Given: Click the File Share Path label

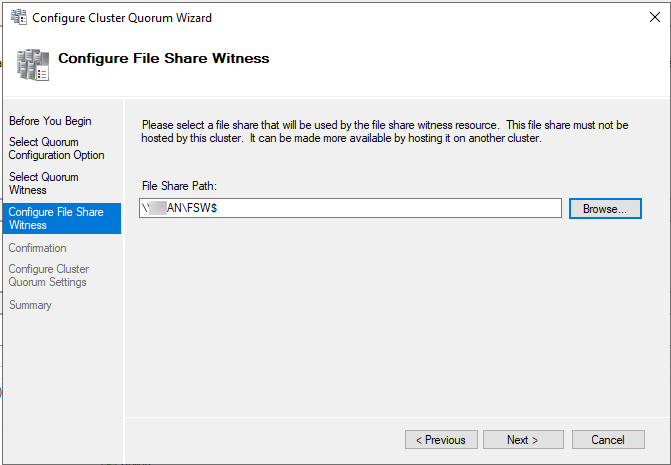Looking at the screenshot, I should click(179, 186).
